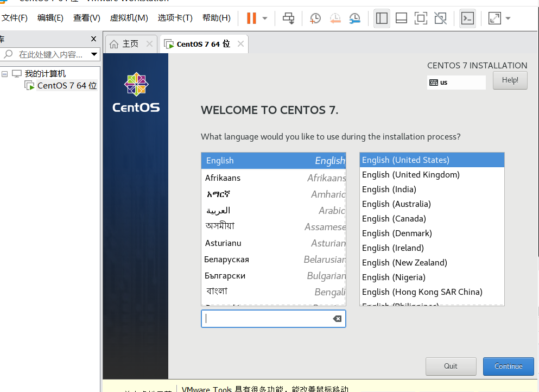
Task: Open the 查看(V) menu
Action: (x=87, y=18)
